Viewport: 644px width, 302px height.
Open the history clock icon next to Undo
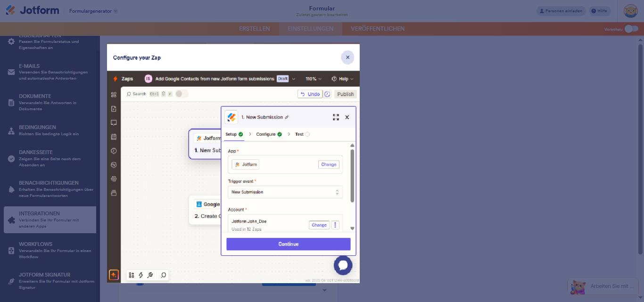(327, 94)
